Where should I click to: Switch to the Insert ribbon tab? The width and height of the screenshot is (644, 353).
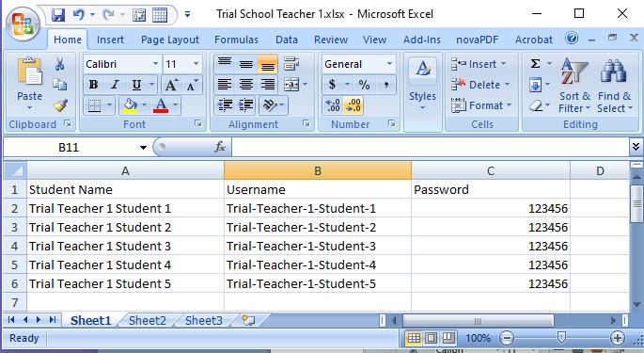click(110, 40)
